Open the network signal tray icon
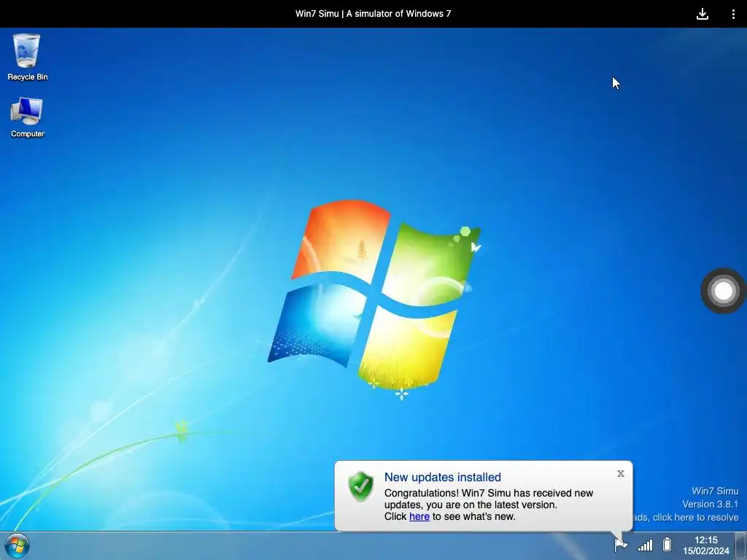 point(645,545)
